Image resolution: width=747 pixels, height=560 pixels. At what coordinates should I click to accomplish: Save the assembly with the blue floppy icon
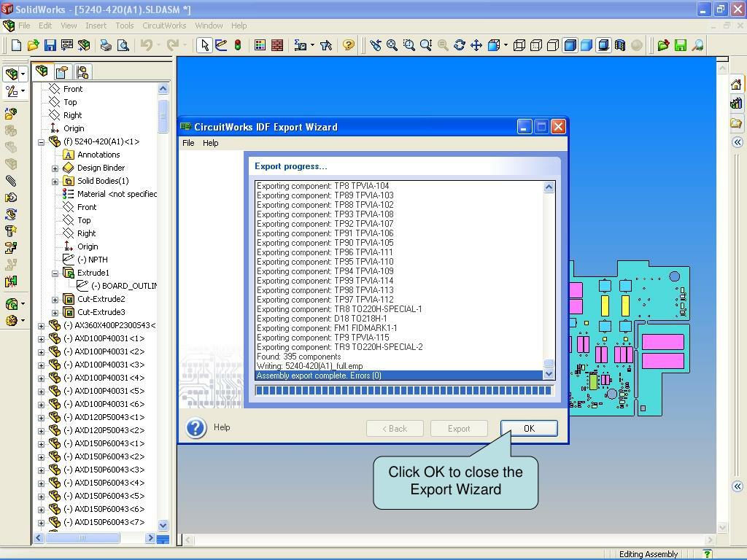pos(50,45)
